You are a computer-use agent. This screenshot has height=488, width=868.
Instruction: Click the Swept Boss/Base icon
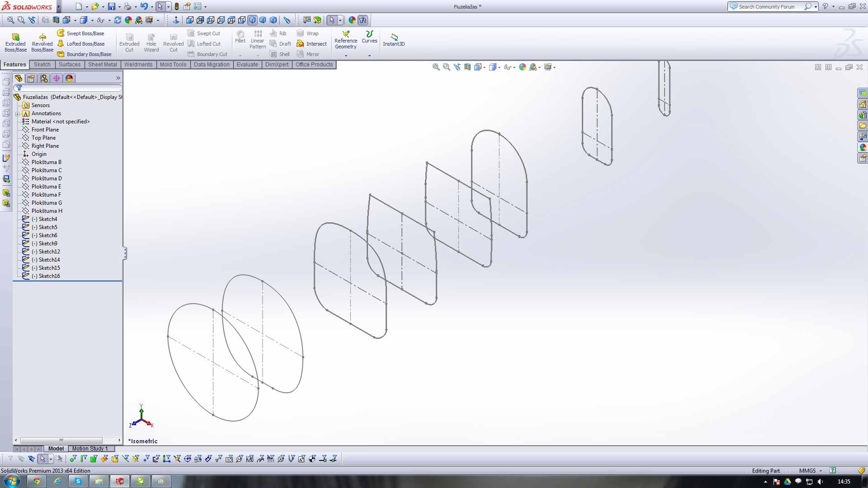(61, 33)
